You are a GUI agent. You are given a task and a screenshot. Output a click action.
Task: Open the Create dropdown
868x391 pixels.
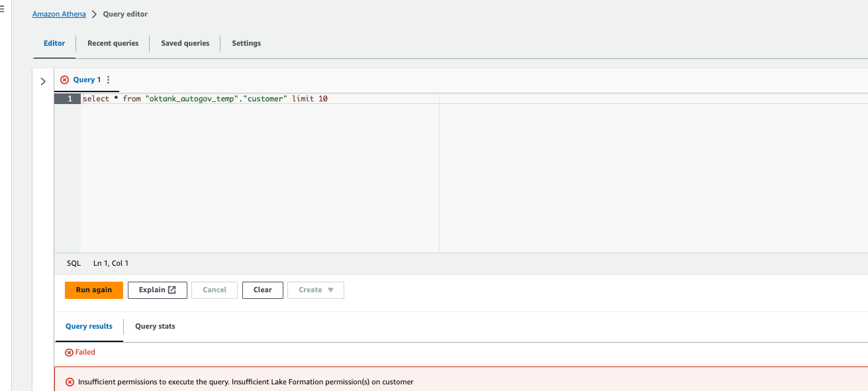[x=316, y=290]
